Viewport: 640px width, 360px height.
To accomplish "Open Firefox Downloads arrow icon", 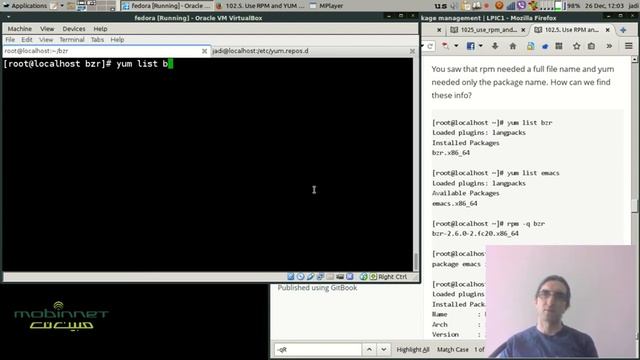I will pos(495,46).
